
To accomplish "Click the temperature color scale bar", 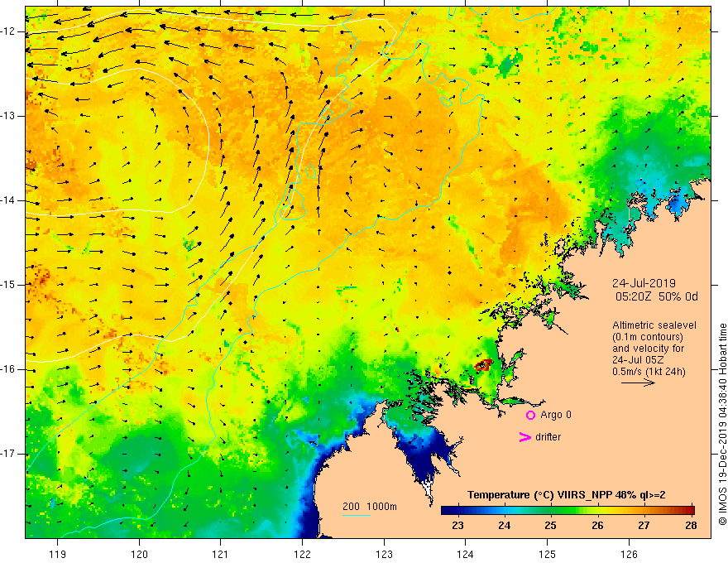I will (x=568, y=510).
